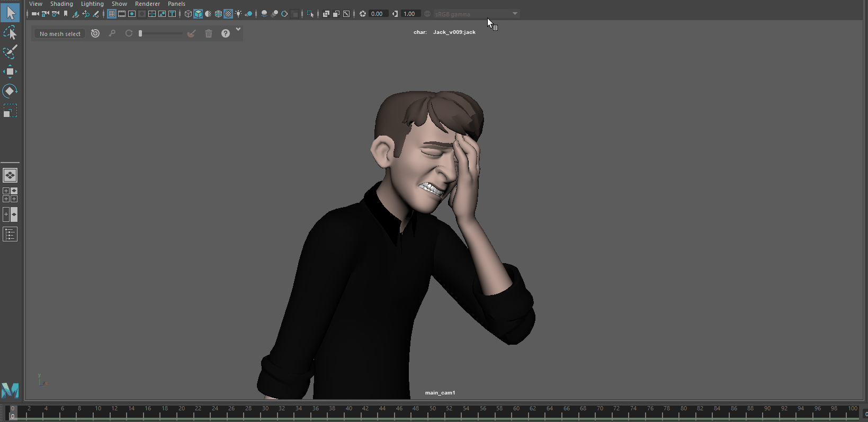Use default material shading icon
The image size is (868, 422).
point(208,14)
